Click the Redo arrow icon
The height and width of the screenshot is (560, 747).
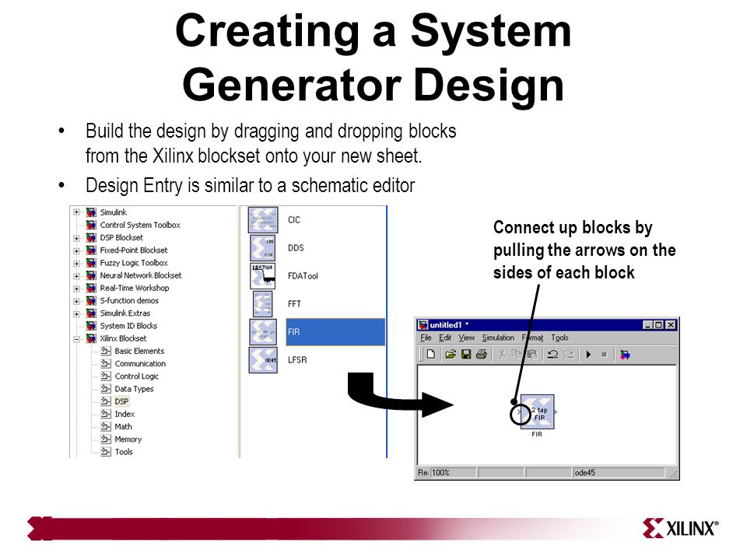tap(568, 355)
